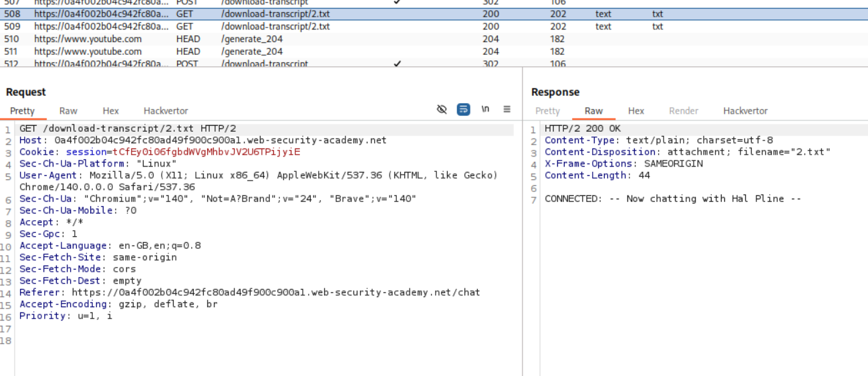Select history row 510 YouTube HEAD request

pos(267,39)
